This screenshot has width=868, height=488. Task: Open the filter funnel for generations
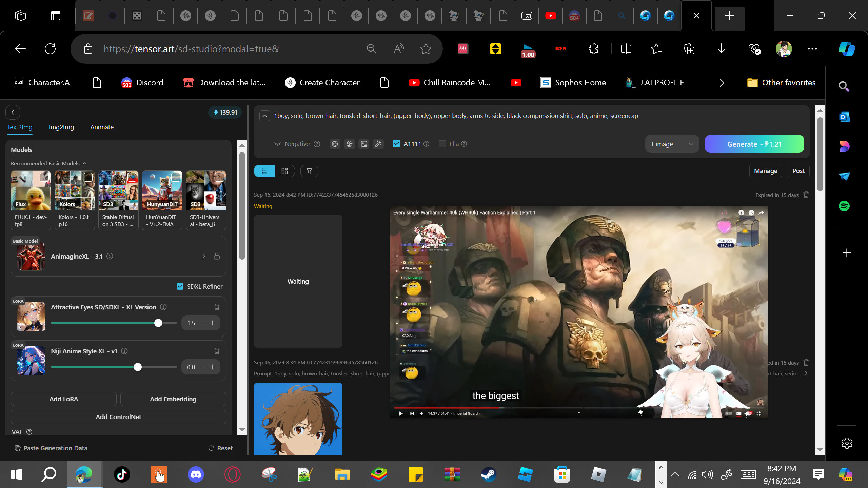(309, 171)
